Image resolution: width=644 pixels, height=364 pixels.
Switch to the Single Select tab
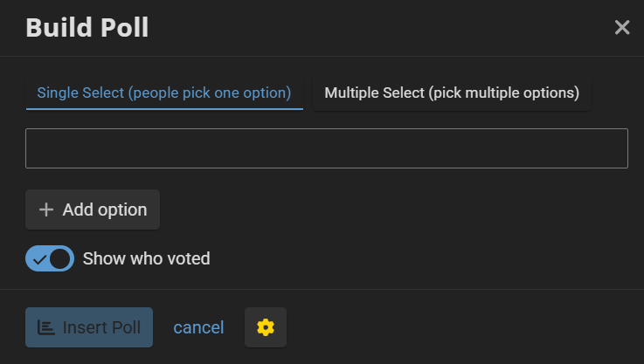[164, 93]
